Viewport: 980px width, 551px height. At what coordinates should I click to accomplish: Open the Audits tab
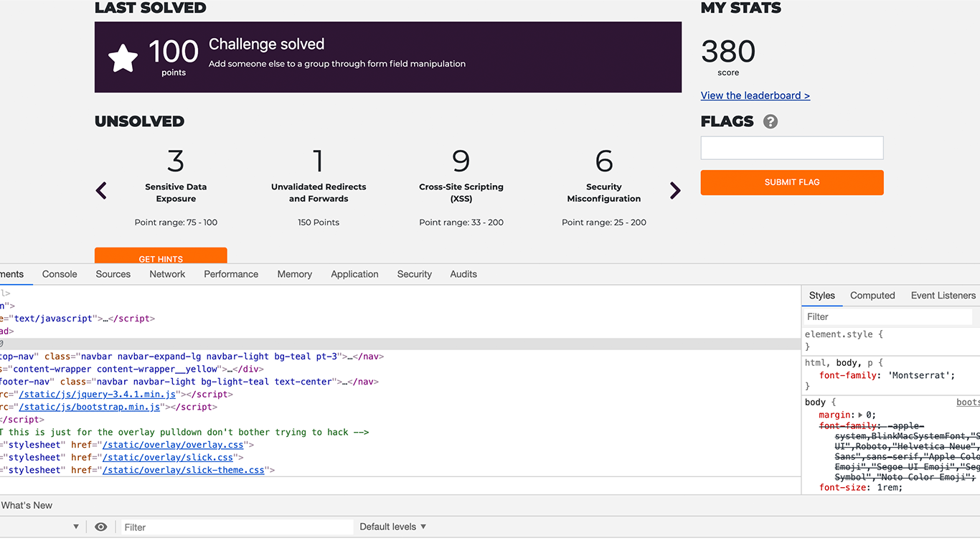[x=463, y=274]
